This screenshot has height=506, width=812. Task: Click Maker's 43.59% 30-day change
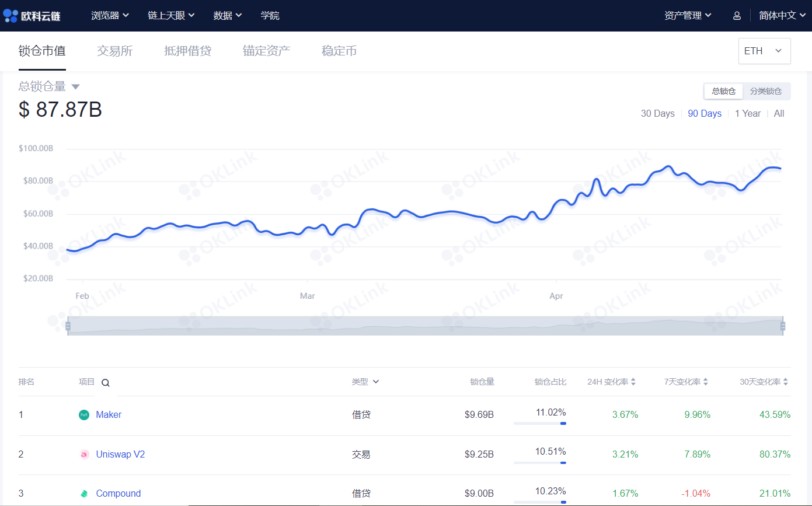(x=775, y=415)
